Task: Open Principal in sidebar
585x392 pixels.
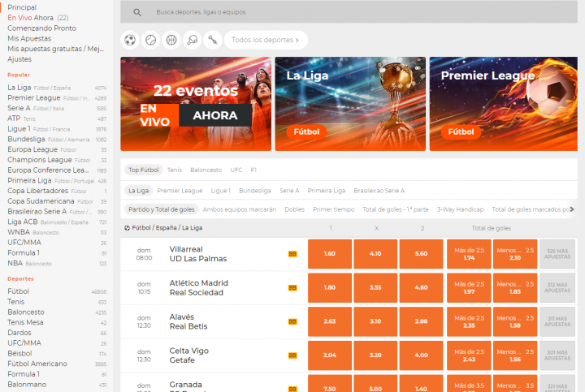Action: 22,7
